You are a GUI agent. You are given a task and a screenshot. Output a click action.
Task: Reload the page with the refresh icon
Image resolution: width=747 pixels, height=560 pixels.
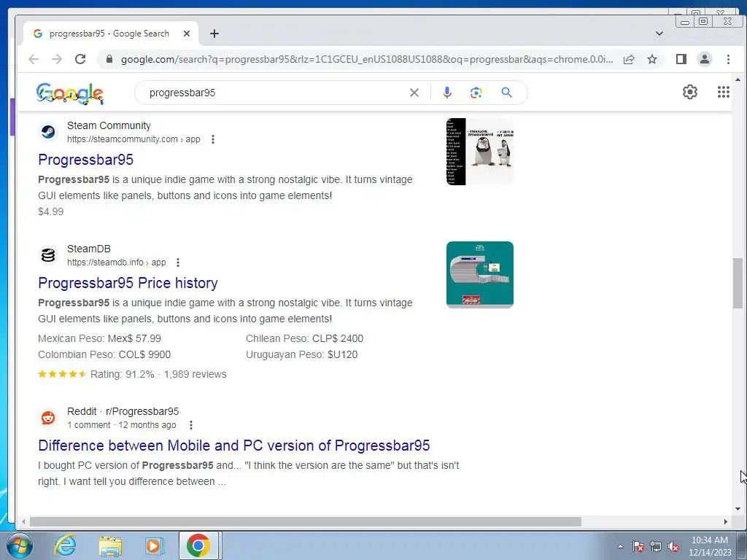(x=80, y=59)
